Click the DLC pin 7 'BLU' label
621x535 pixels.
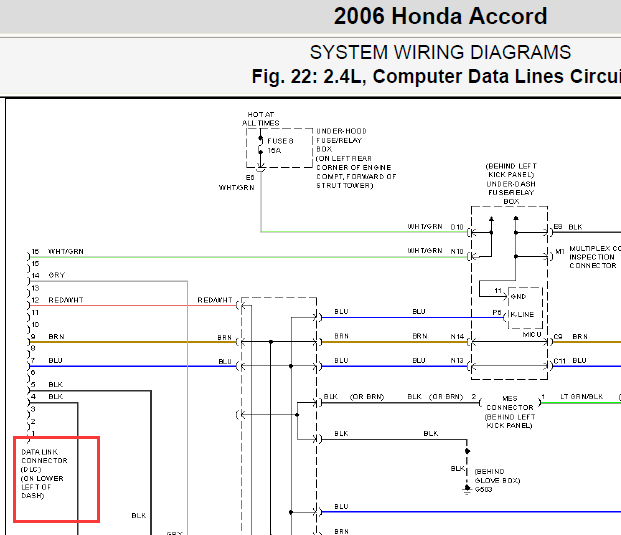(x=55, y=361)
